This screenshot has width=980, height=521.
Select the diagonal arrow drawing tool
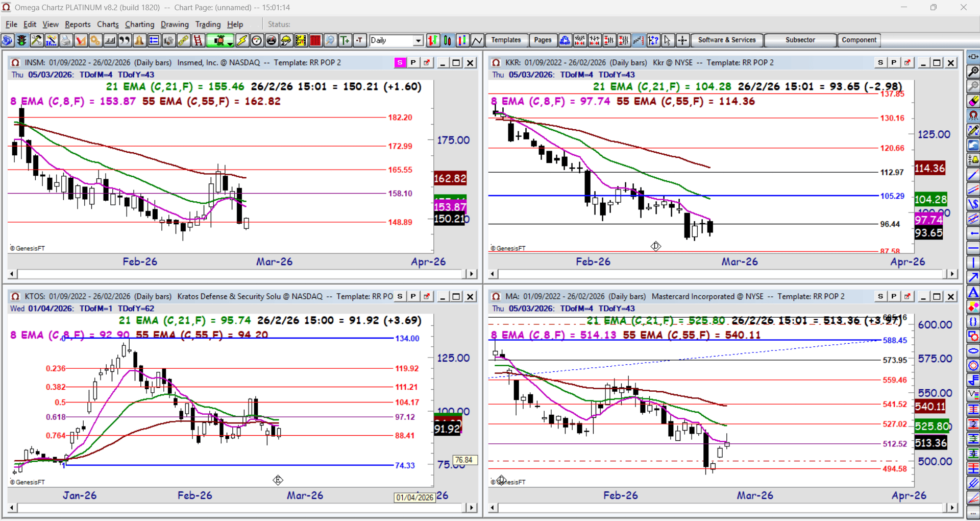point(973,277)
